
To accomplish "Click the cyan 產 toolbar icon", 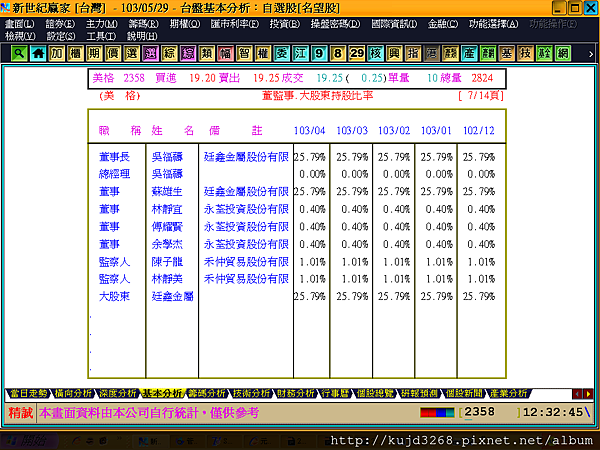I will [x=469, y=53].
